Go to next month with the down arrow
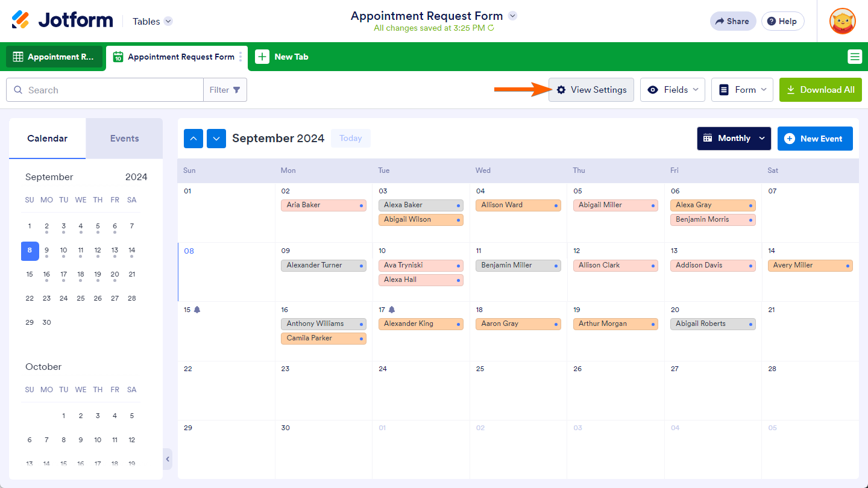 pos(216,139)
